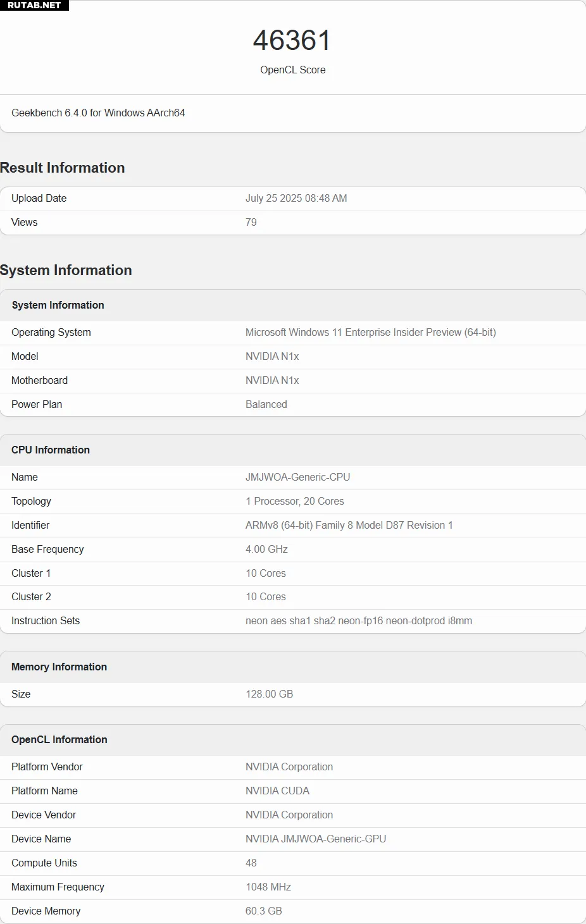Click the Device Memory 60.3 GB value
The image size is (586, 924).
pos(264,911)
